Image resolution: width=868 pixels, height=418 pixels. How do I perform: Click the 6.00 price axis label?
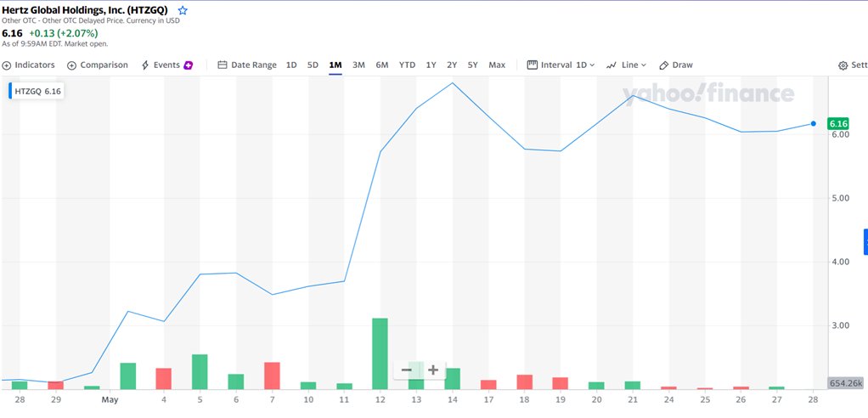tap(840, 134)
